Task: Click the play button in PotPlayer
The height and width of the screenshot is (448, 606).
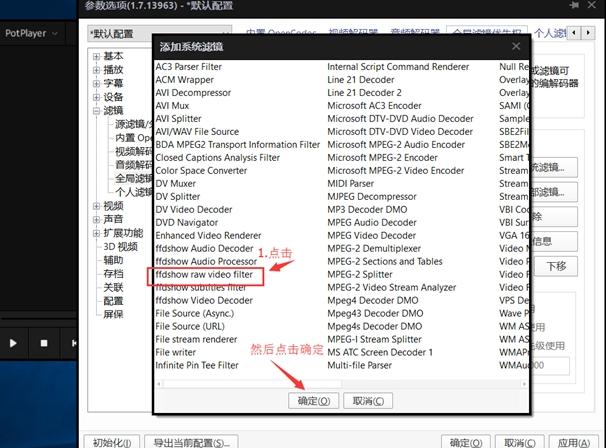Action: (x=13, y=343)
